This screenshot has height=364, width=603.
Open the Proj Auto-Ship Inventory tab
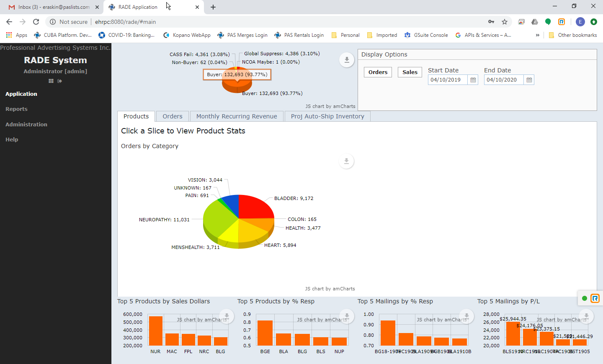point(327,116)
